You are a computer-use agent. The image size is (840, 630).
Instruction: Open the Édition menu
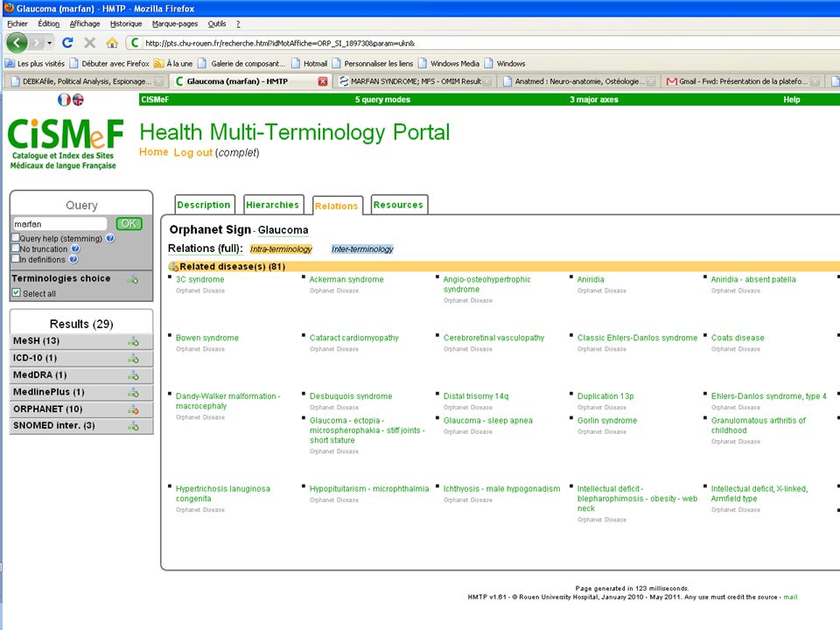[49, 24]
